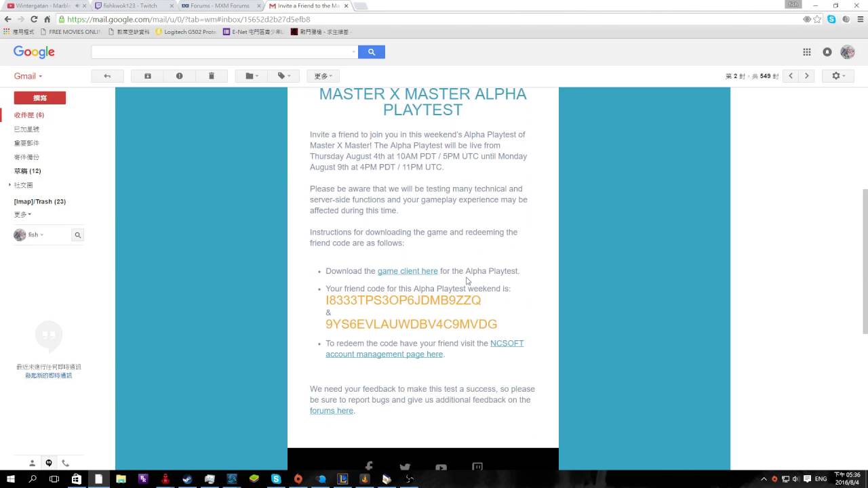
Task: Open the FREE MOVIES ONLI bookmark
Action: 70,32
